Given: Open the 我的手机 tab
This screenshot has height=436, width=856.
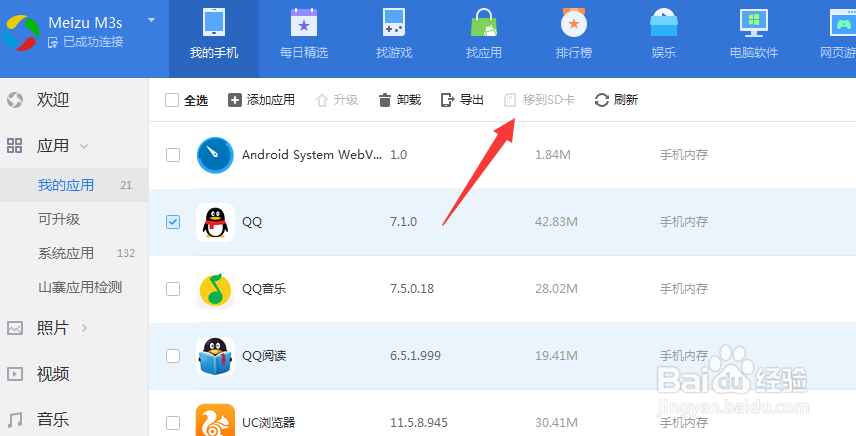Looking at the screenshot, I should coord(213,39).
